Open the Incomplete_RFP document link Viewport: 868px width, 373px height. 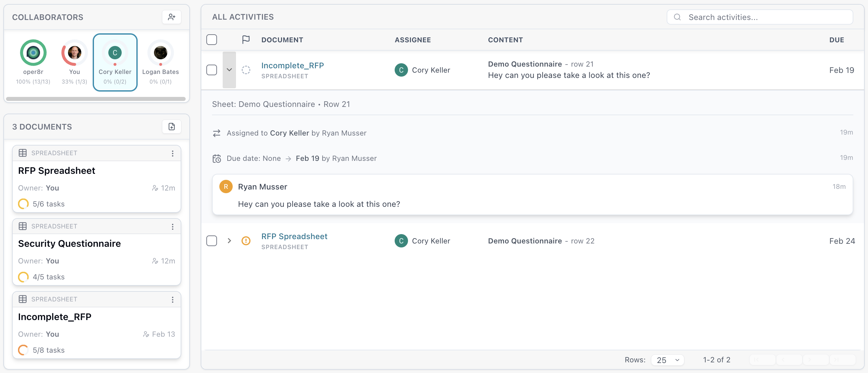292,65
